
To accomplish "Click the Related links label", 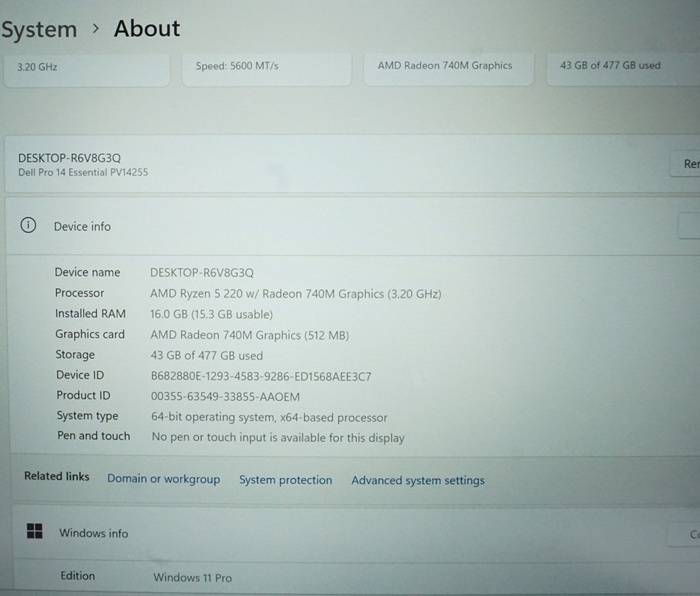I will point(57,477).
